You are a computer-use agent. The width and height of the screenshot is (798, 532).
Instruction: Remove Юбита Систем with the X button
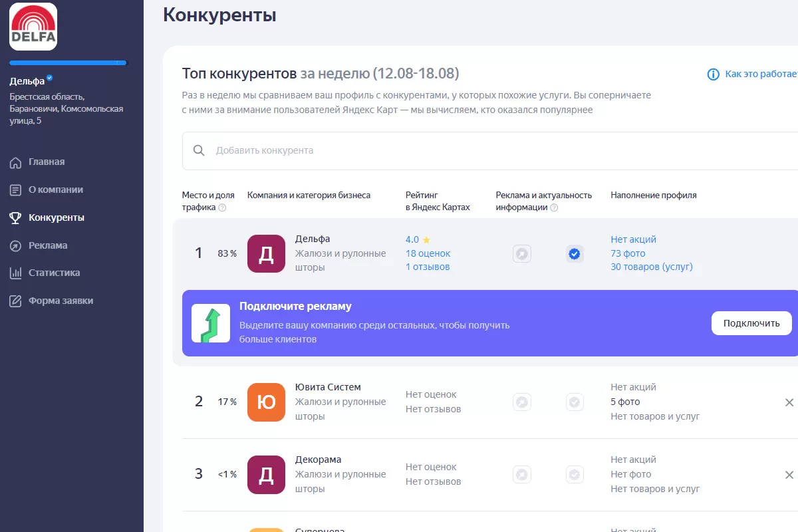pos(789,402)
